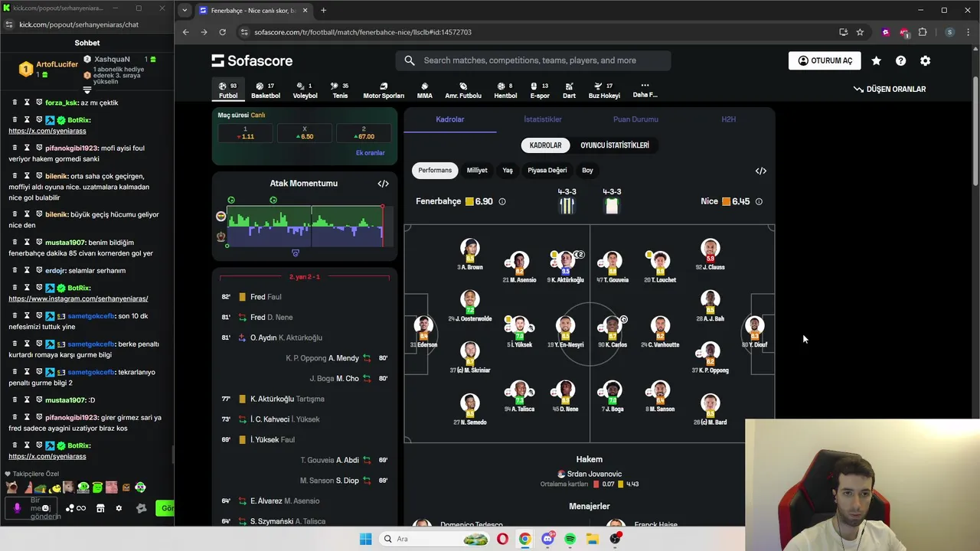Select Piyasa Değeri filter chip
980x551 pixels.
click(547, 170)
